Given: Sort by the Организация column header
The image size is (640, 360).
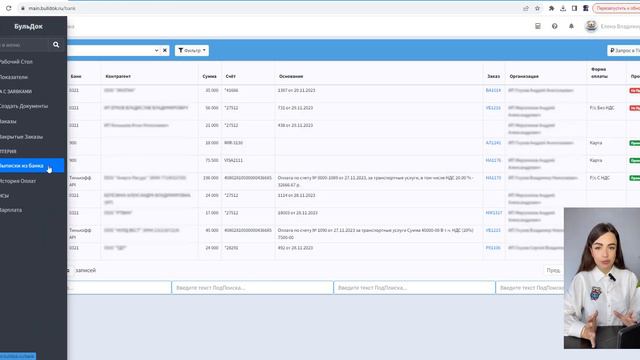Looking at the screenshot, I should (x=524, y=76).
